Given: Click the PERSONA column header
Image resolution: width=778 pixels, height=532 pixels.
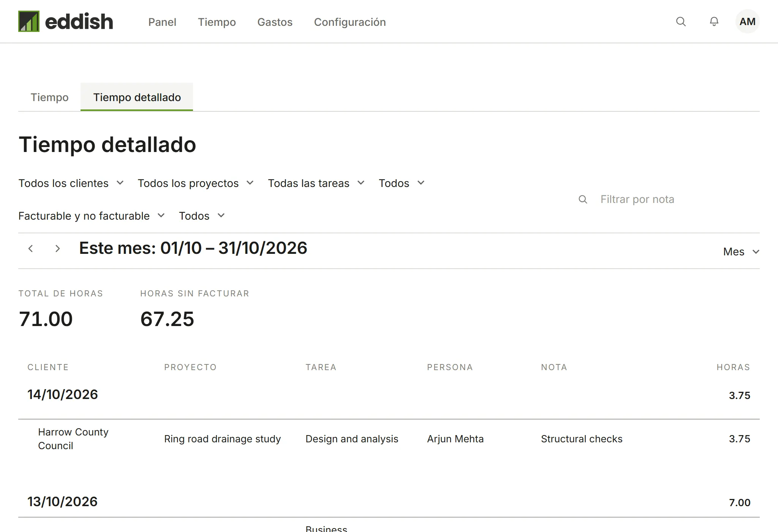Looking at the screenshot, I should [450, 367].
